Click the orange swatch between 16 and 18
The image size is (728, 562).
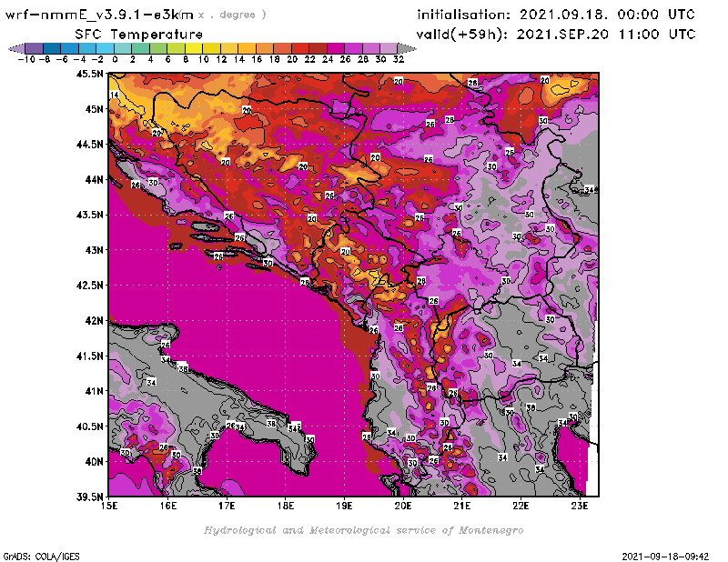(x=265, y=48)
